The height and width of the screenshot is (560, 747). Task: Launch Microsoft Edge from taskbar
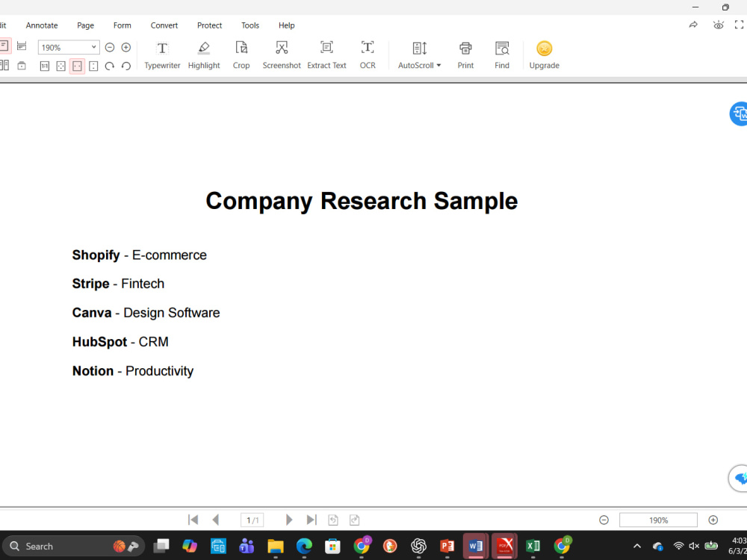tap(304, 546)
